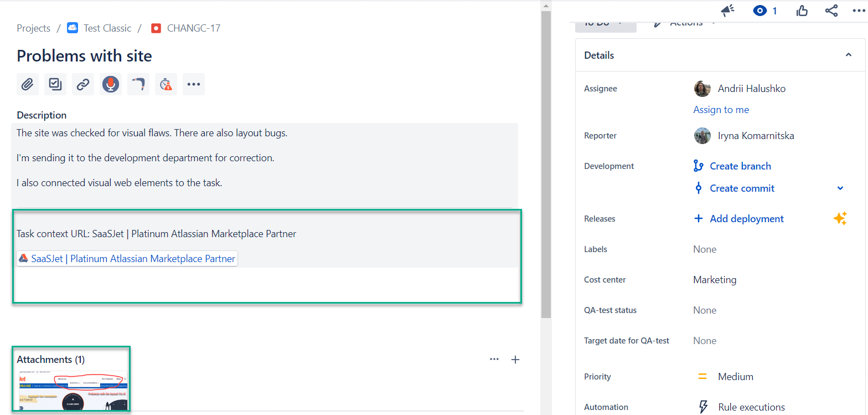Open the microphone voice recorder app icon
The height and width of the screenshot is (415, 868).
pyautogui.click(x=111, y=84)
